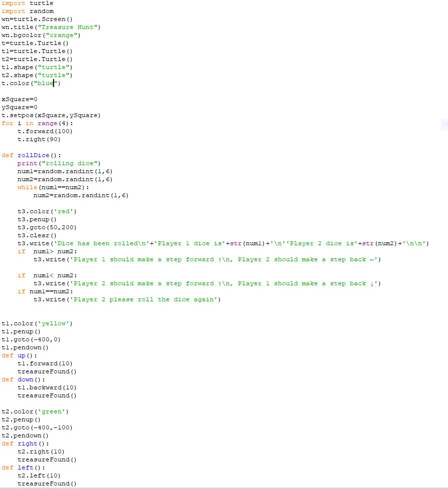Screen dimensions: 448x489
Task: Click the t1.color('yellow') line
Action: (37, 324)
